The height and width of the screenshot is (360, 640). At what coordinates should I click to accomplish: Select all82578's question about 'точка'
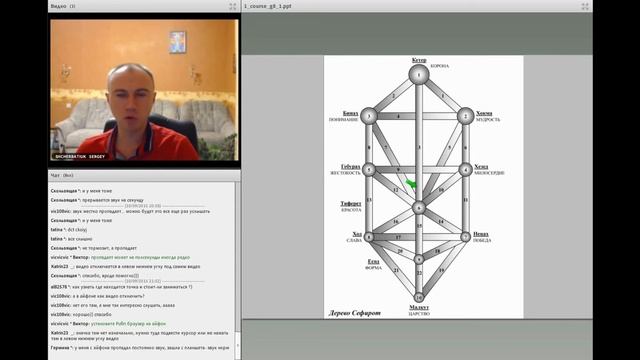coord(121,287)
